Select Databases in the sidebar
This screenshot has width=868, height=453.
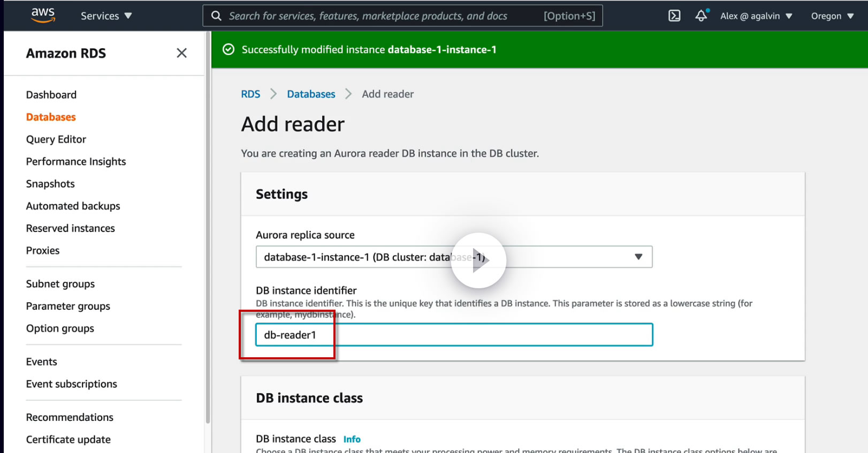pyautogui.click(x=51, y=117)
